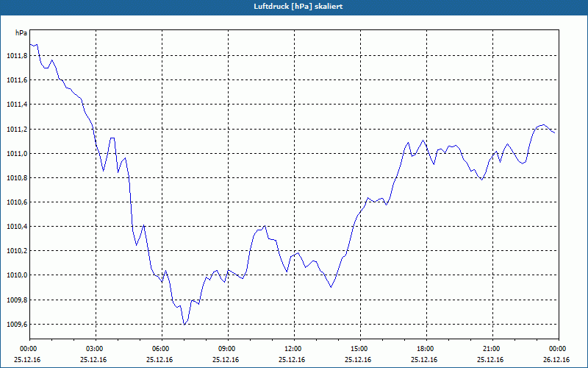The height and width of the screenshot is (368, 588).
Task: Select the y-axis value "1009,8"
Action: click(17, 300)
